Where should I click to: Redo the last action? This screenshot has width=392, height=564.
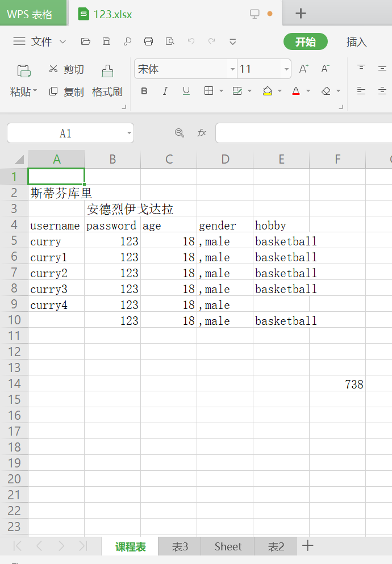[212, 41]
